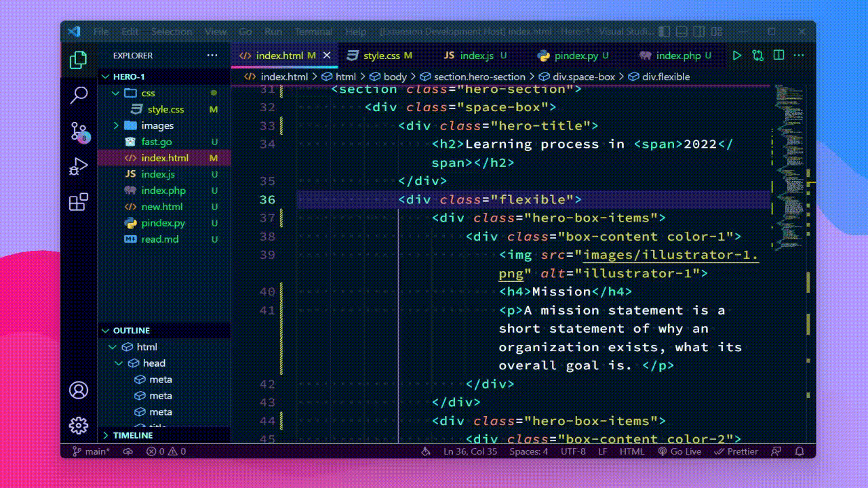The width and height of the screenshot is (868, 488).
Task: Click the Prettier status item
Action: tap(736, 451)
